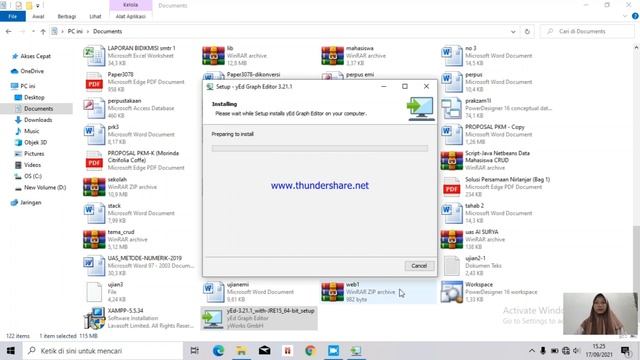Screen dimensions: 640x360
Task: Click the Cari di Documents search box
Action: [588, 31]
